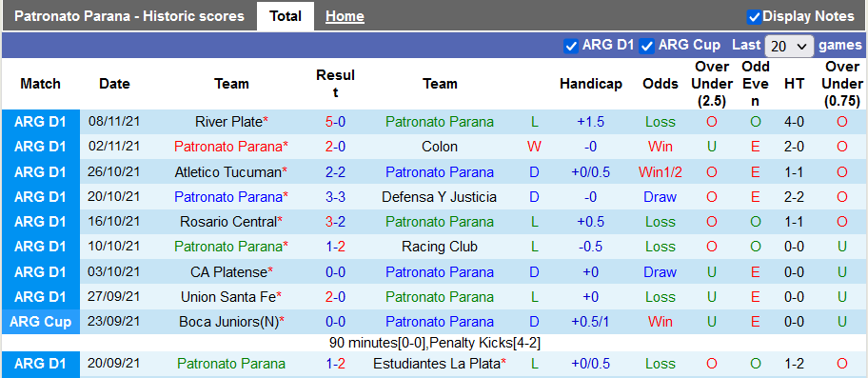Click the Odd Even column header
Viewport: 868px width, 378px height.
coord(756,84)
